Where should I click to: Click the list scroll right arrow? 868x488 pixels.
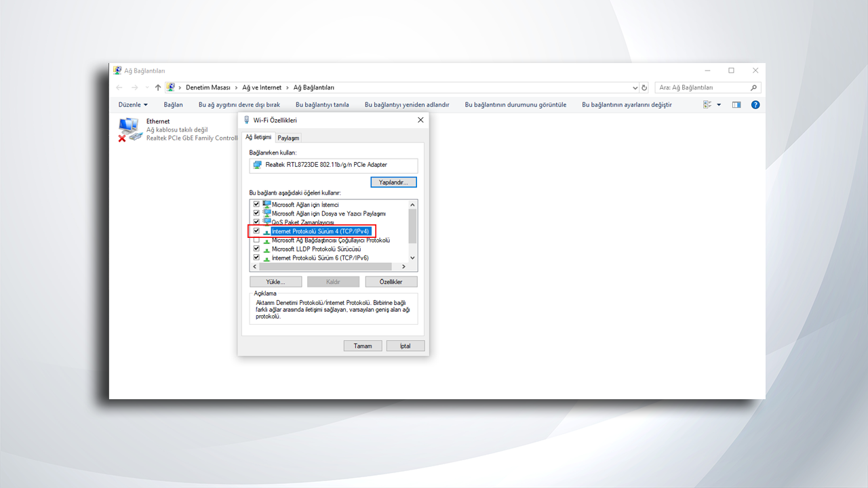coord(405,266)
